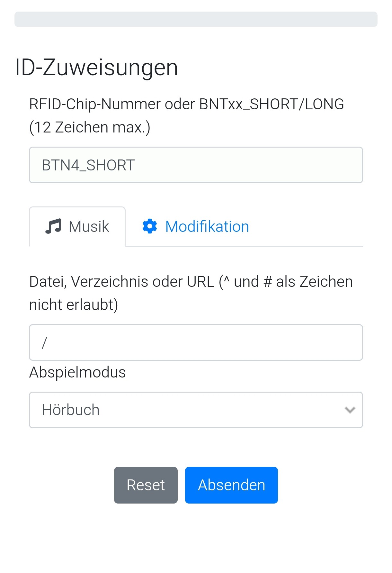
Task: Click the Abspielmodus label
Action: pos(77,372)
